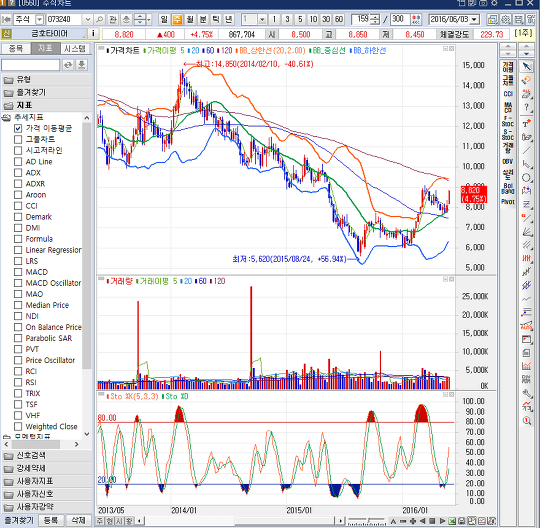
Task: Open the chart settings gear icon
Action: tap(506, 19)
